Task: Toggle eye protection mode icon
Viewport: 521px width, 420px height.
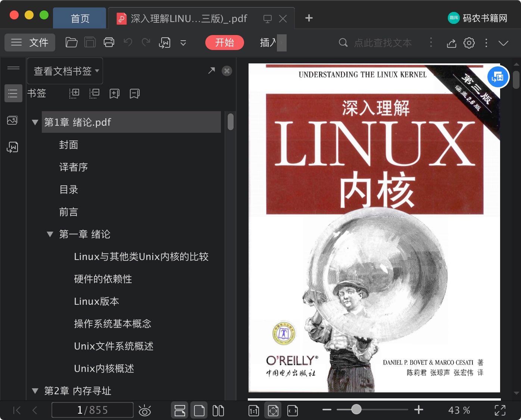Action: tap(145, 410)
